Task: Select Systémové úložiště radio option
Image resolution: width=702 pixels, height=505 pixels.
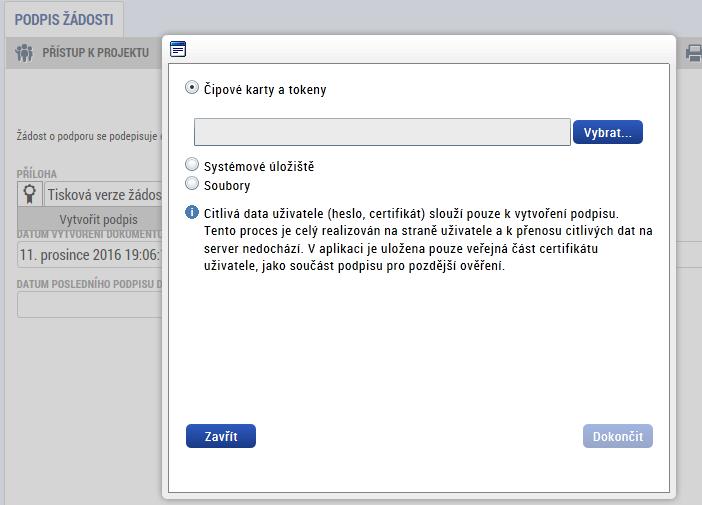Action: pos(192,164)
